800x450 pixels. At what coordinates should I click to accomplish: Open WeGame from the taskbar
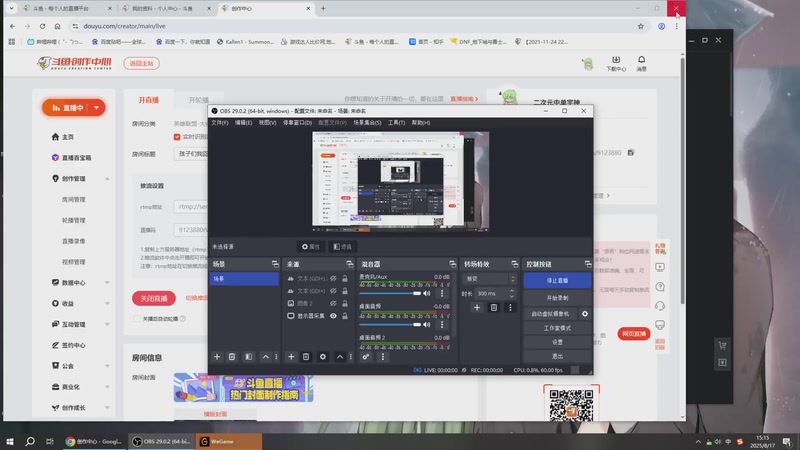coord(229,441)
